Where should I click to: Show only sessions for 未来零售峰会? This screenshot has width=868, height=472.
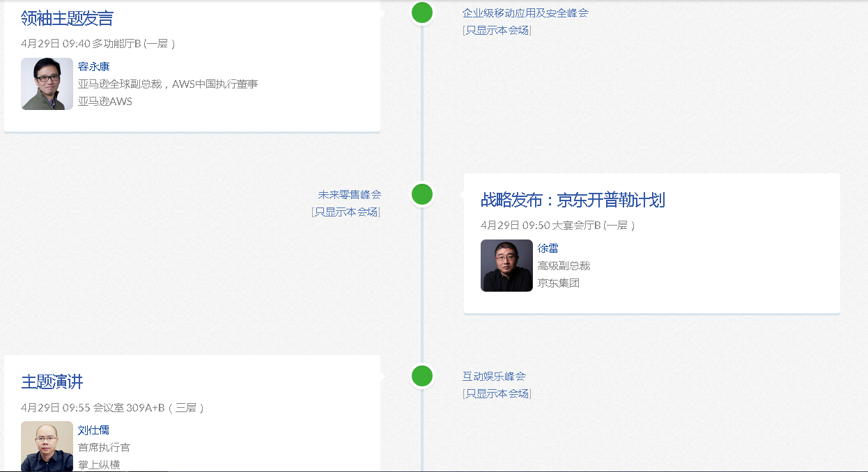click(346, 212)
